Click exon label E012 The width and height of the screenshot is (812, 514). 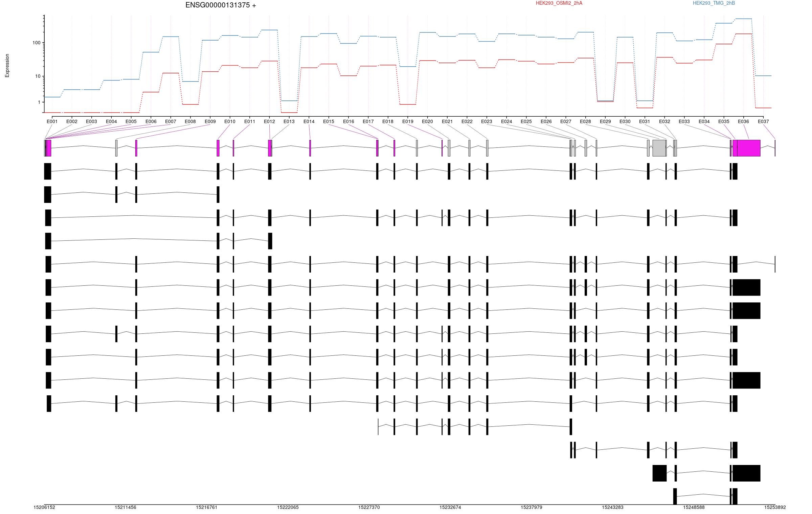click(x=269, y=121)
